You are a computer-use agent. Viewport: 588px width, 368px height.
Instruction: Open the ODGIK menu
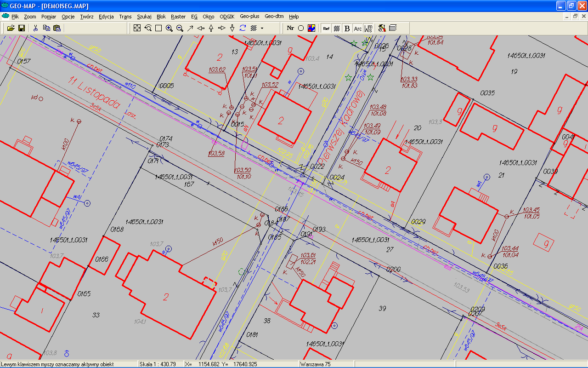click(x=227, y=17)
